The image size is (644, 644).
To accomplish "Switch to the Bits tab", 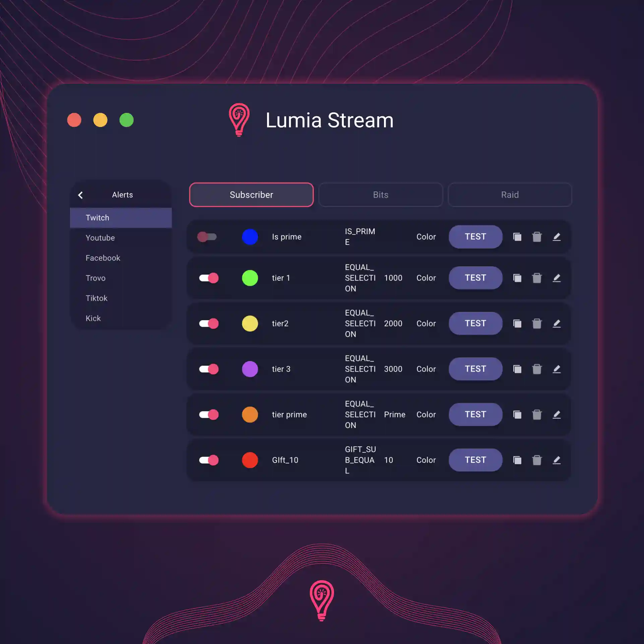I will point(380,194).
